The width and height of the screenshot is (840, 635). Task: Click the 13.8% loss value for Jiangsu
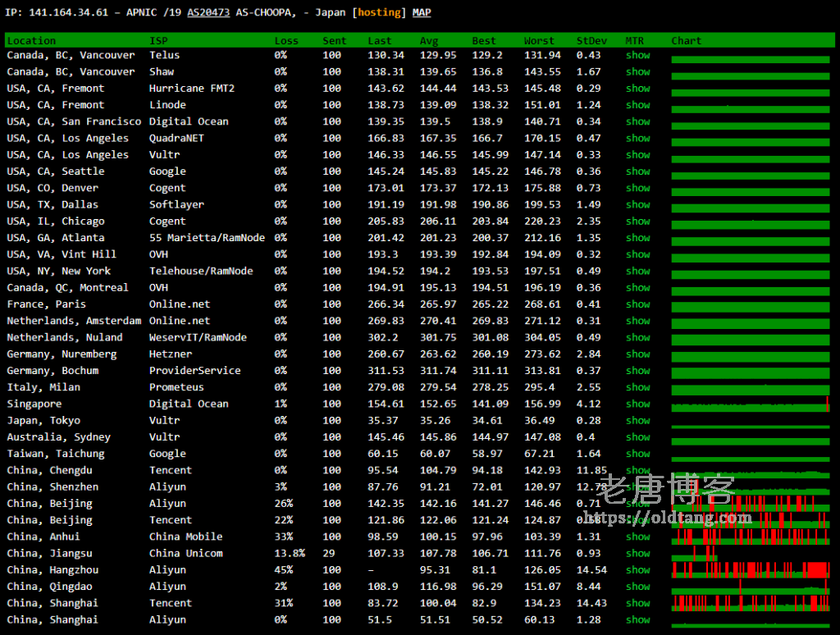point(290,554)
